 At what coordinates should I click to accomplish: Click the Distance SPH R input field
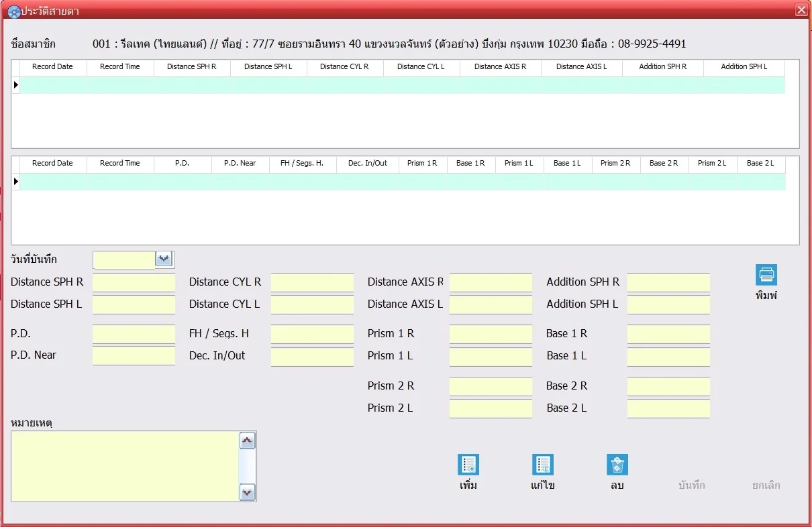click(x=134, y=283)
